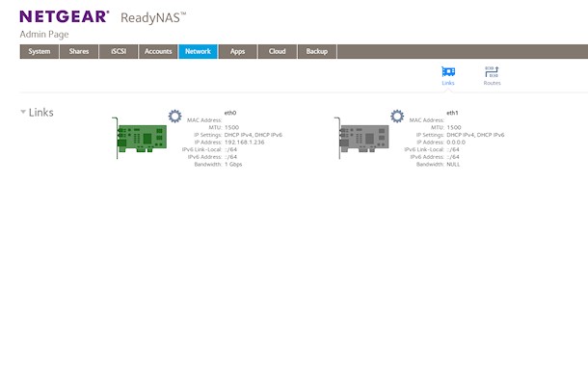Open the Apps tab
Image resolution: width=588 pixels, height=392 pixels.
(x=237, y=52)
